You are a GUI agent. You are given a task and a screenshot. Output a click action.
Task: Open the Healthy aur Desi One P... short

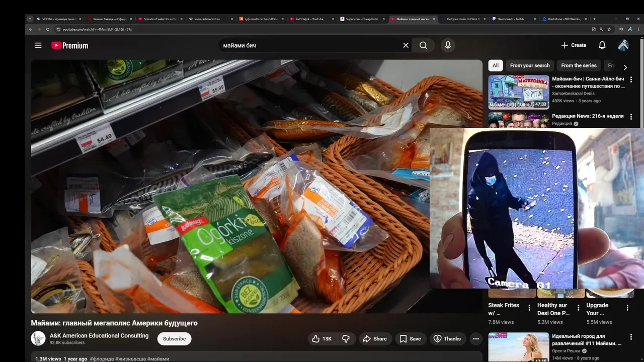553,309
